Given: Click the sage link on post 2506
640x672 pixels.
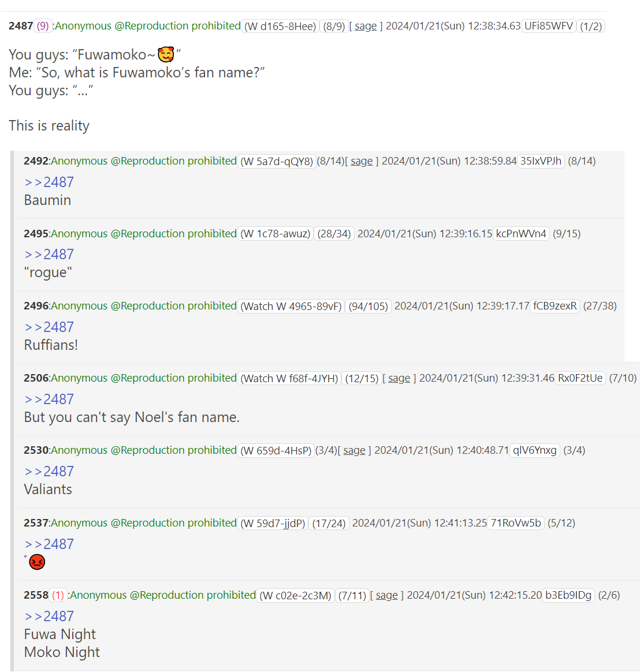Looking at the screenshot, I should 399,378.
